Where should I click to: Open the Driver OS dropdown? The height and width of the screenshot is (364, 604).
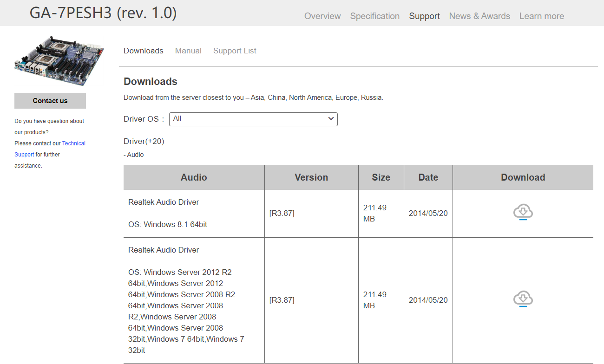tap(253, 119)
